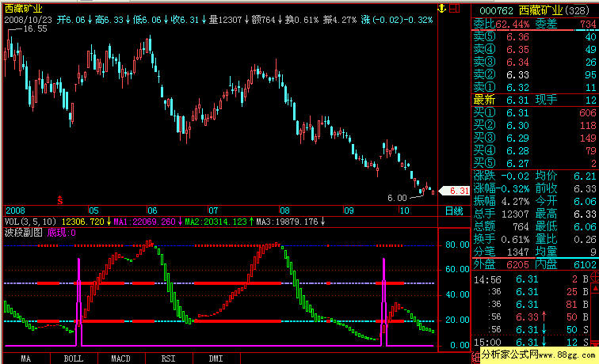This screenshot has width=599, height=364.
Task: Click the 总手 12307 entry
Action: pyautogui.click(x=502, y=214)
